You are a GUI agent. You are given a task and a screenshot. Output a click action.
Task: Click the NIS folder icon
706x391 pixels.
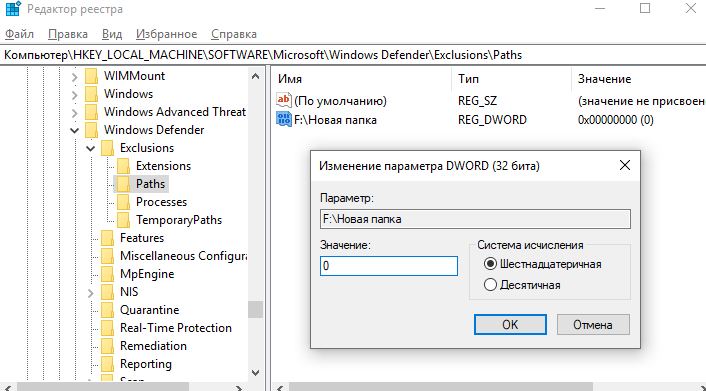pyautogui.click(x=108, y=292)
